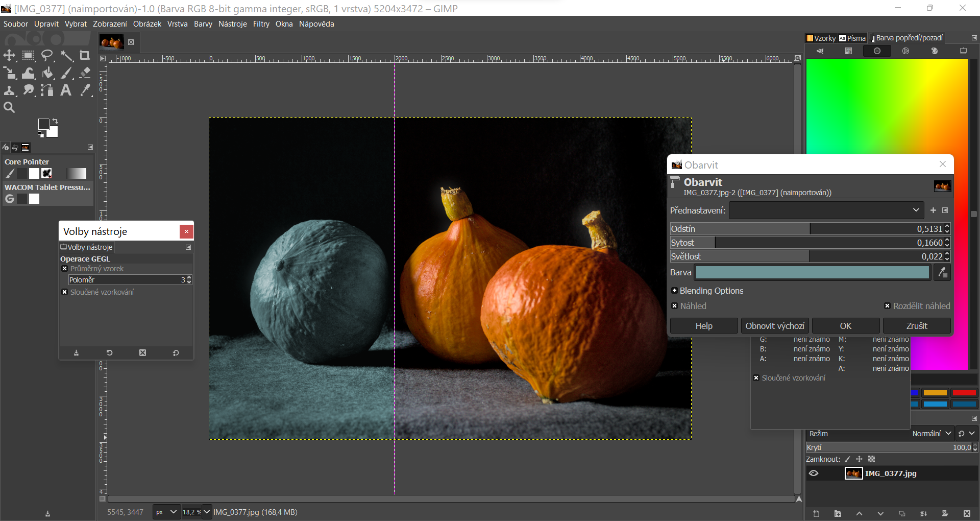The image size is (980, 521).
Task: Select the Fuzzy Select magic wand tool
Action: [x=66, y=56]
